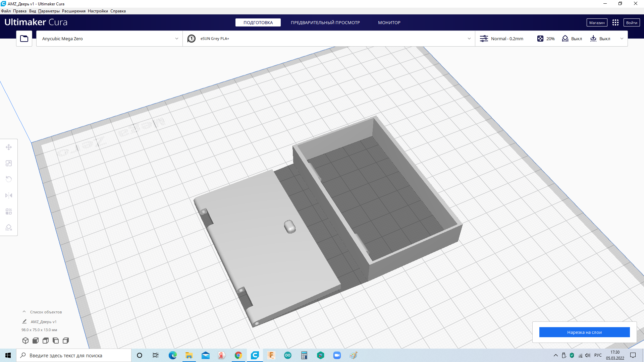The width and height of the screenshot is (644, 362).
Task: Expand print settings panel with chevron
Action: pyautogui.click(x=622, y=39)
